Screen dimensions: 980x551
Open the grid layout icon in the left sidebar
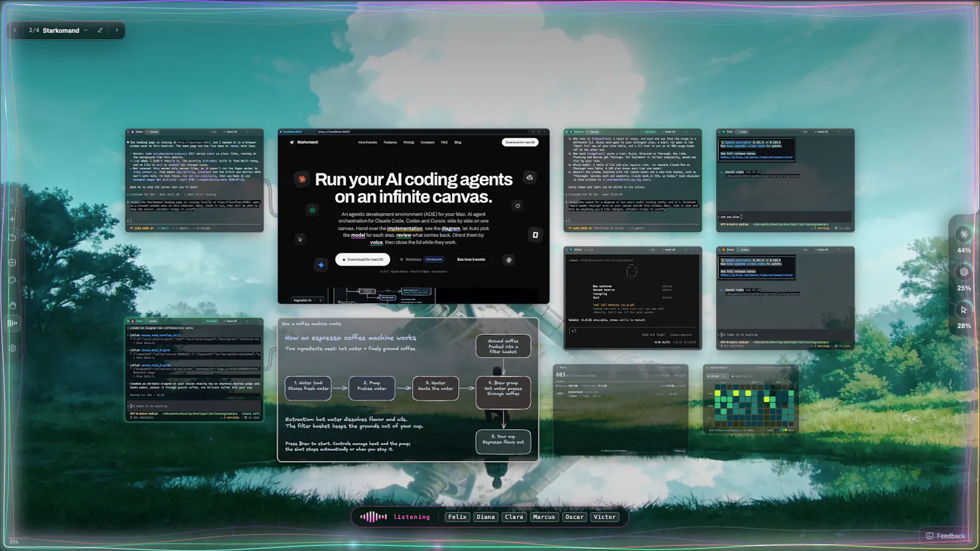point(12,262)
